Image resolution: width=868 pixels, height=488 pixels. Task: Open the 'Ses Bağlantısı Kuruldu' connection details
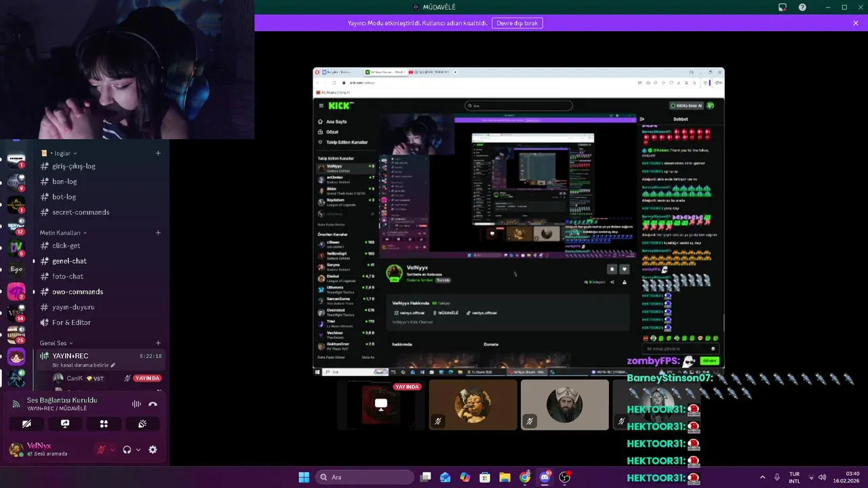click(x=62, y=400)
